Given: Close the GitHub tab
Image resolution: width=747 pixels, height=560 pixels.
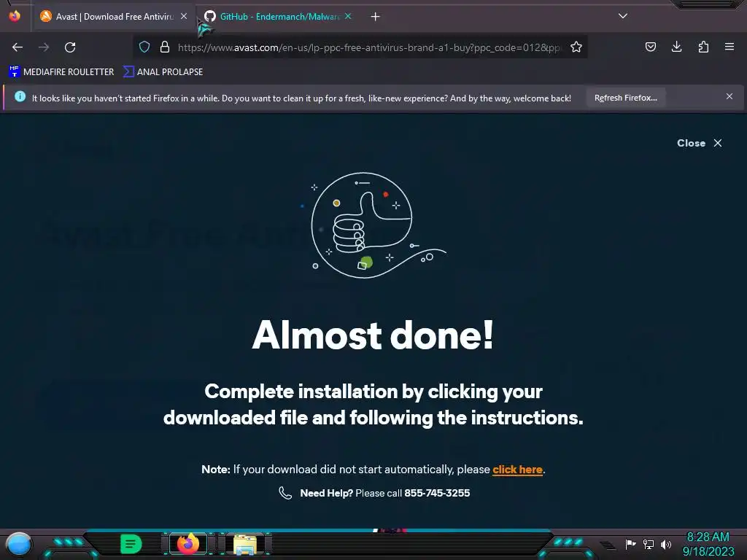Looking at the screenshot, I should click(x=348, y=16).
